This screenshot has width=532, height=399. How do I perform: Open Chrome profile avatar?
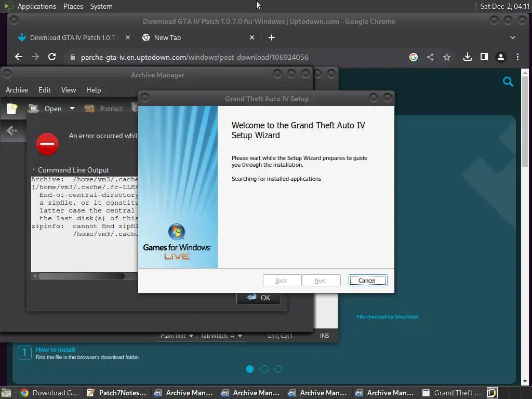pos(501,57)
